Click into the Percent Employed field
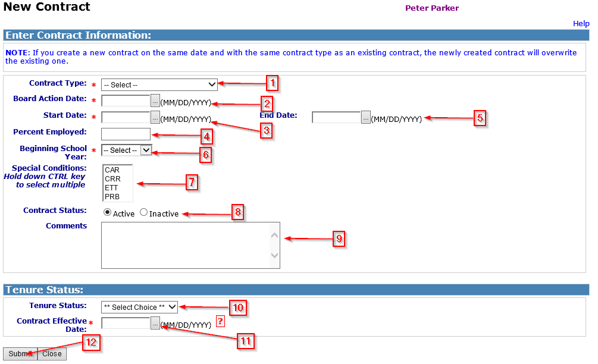598x364 pixels. 126,134
